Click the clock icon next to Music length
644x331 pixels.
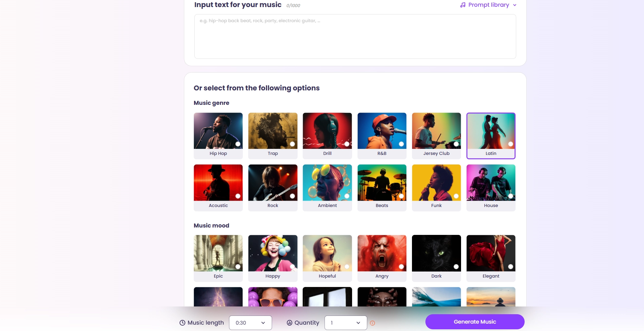[182, 323]
